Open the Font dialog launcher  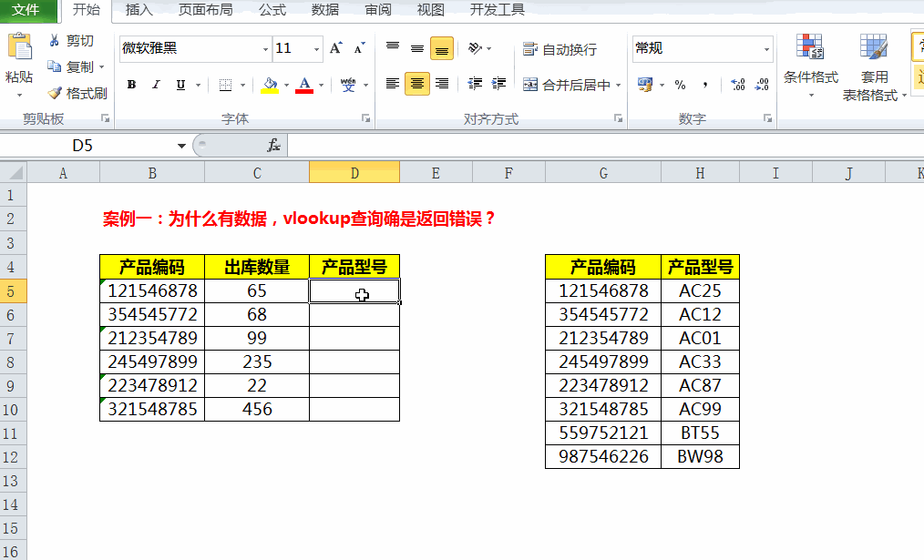(366, 119)
